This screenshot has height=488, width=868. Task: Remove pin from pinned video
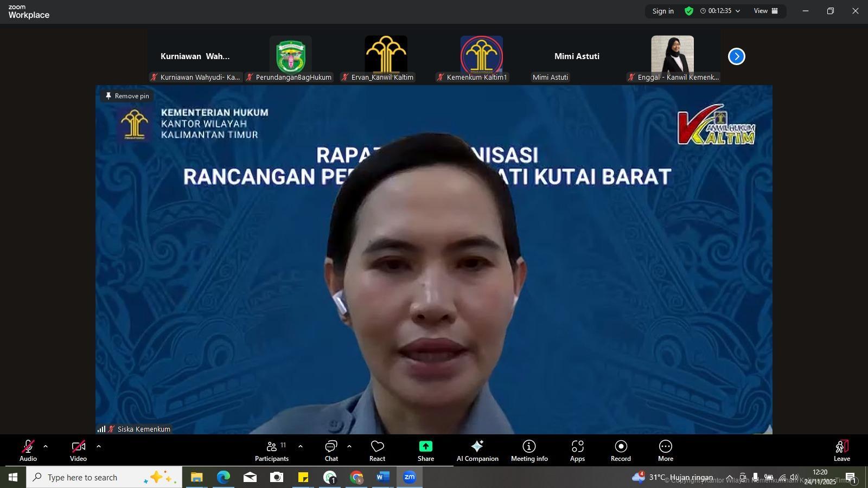(127, 96)
